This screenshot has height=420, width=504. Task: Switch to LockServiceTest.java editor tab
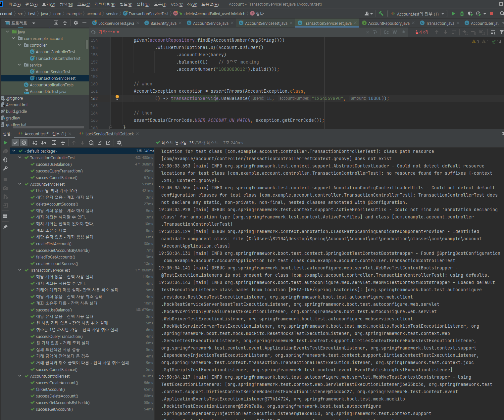point(116,23)
